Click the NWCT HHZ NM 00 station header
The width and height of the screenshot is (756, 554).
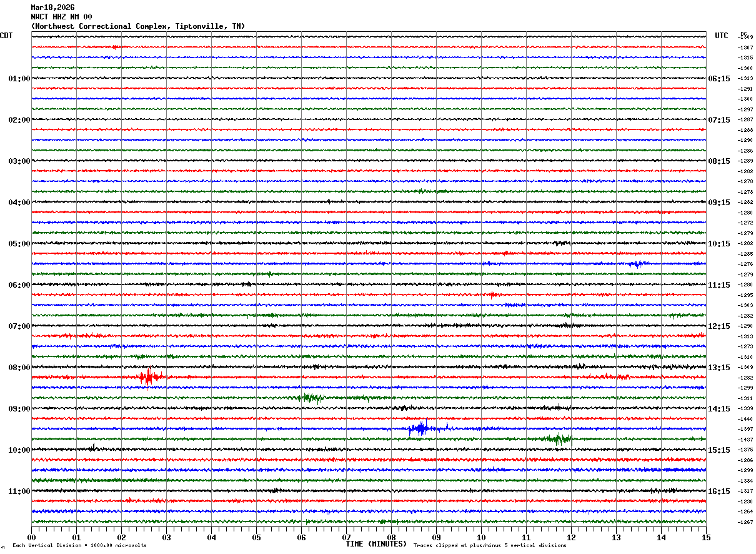[61, 17]
